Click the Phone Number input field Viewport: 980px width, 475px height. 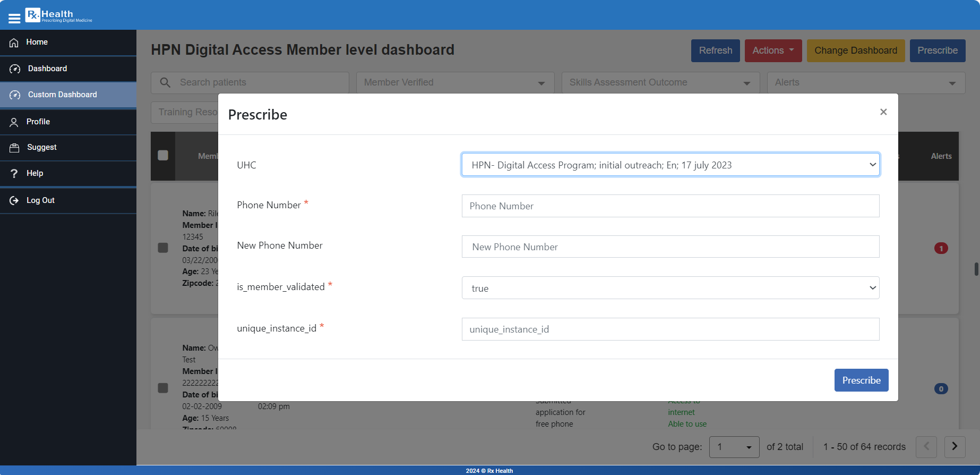[x=670, y=206]
